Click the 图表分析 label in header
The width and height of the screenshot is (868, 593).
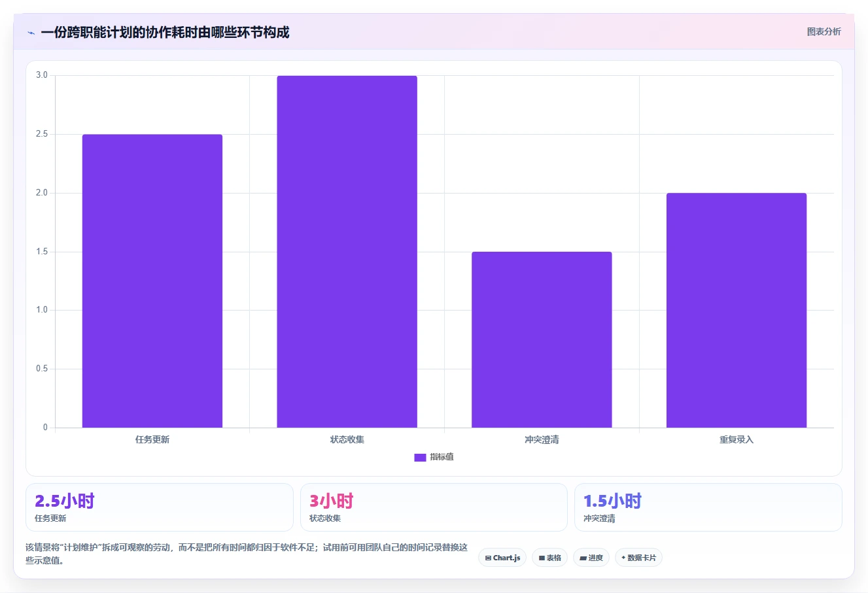pyautogui.click(x=824, y=31)
